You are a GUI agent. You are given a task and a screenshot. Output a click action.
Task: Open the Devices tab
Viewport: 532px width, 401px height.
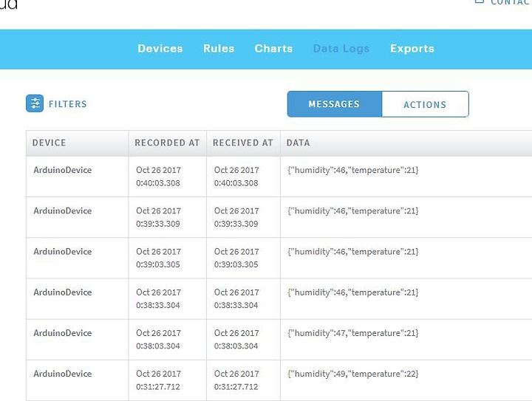coord(160,49)
